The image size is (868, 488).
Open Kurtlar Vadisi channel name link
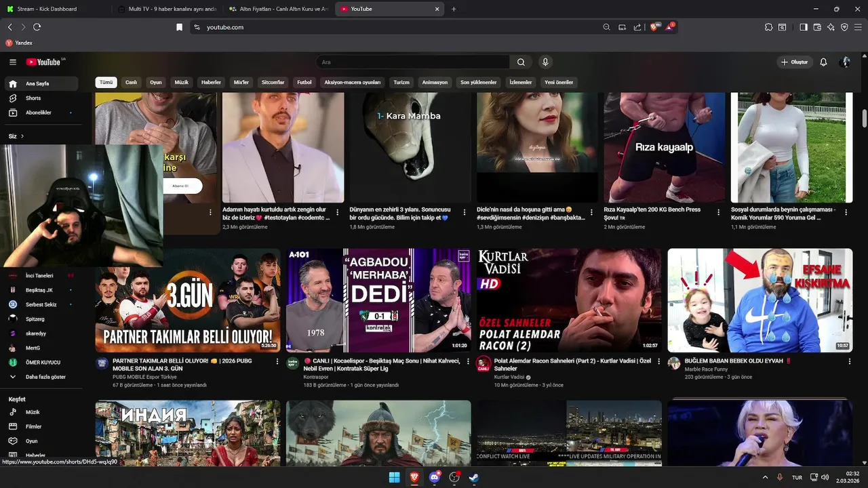click(510, 377)
